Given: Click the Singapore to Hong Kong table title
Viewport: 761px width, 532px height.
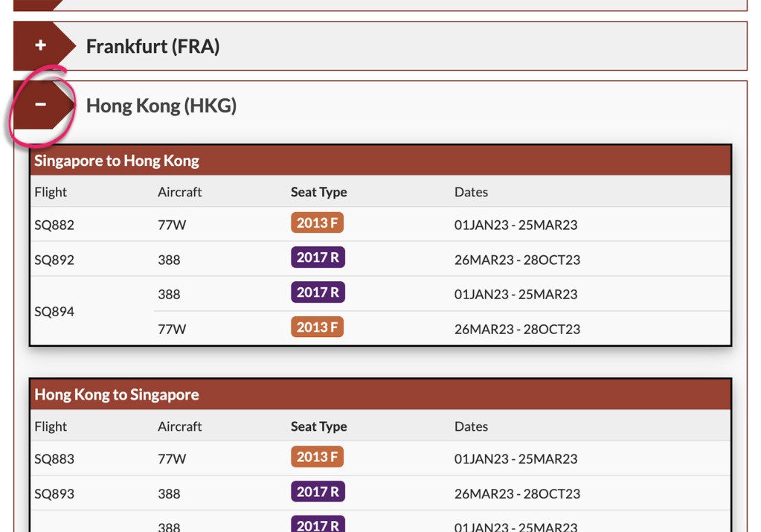Looking at the screenshot, I should coord(115,160).
